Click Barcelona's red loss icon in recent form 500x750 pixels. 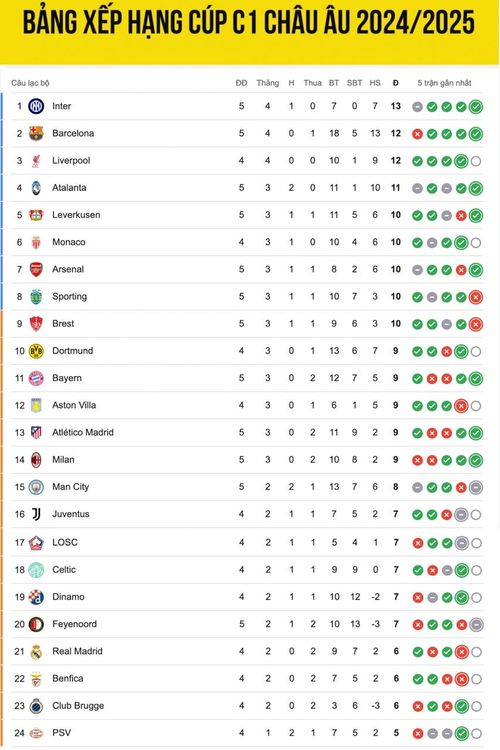[x=417, y=134]
